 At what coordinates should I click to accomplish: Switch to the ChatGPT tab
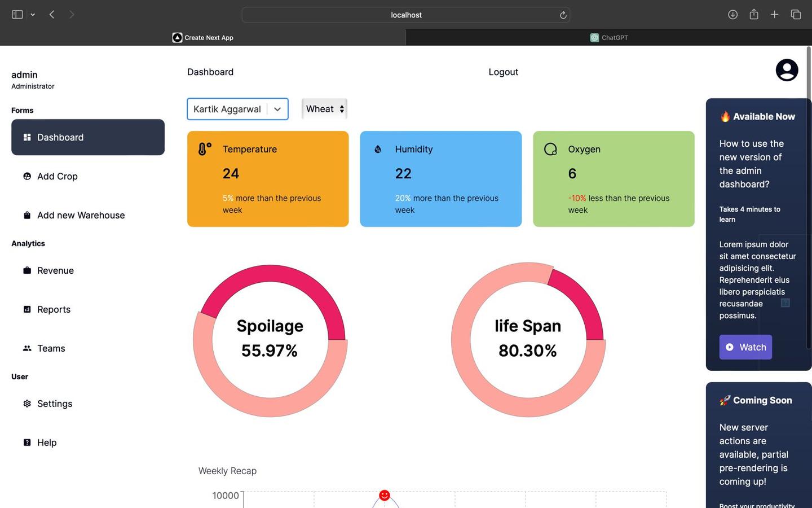coord(609,37)
